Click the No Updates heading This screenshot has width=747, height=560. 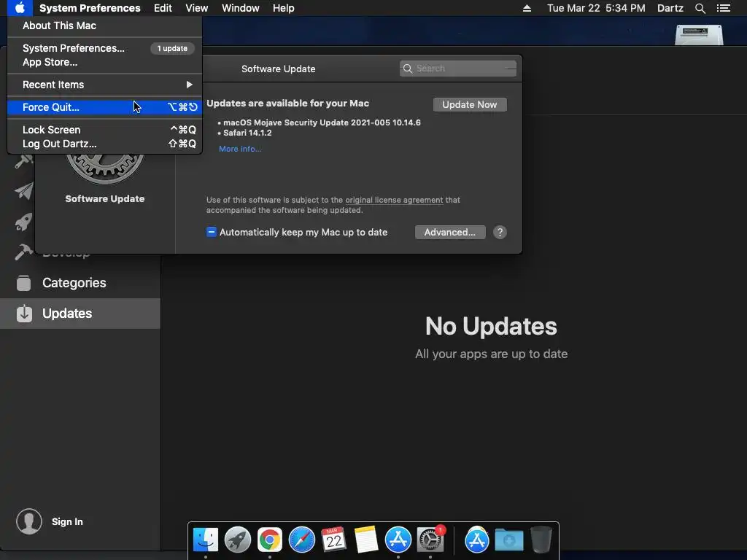click(491, 326)
